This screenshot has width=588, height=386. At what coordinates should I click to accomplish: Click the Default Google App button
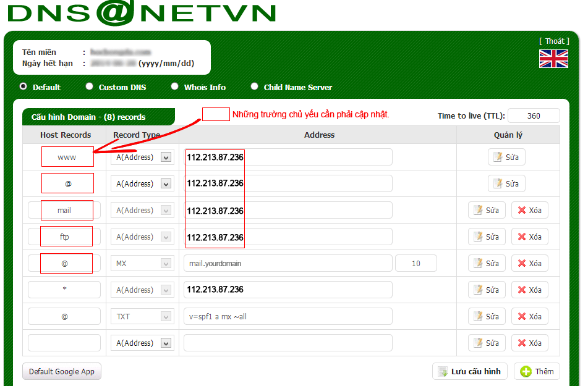pos(62,371)
